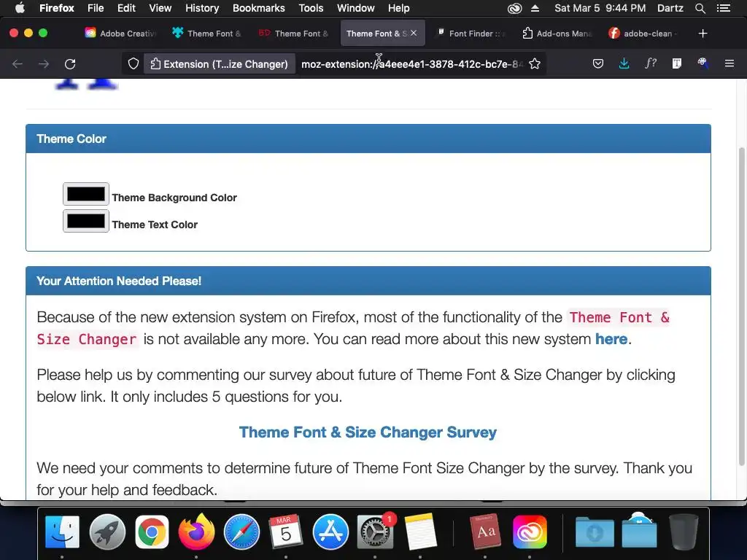The height and width of the screenshot is (560, 747).
Task: Open the Theme Font & Size Changer Survey link
Action: coord(368,432)
